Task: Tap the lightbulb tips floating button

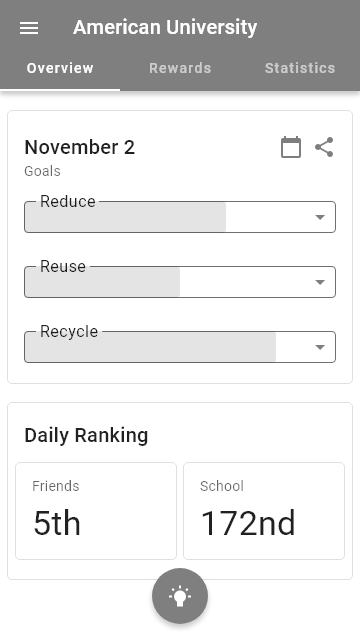Action: (x=180, y=596)
